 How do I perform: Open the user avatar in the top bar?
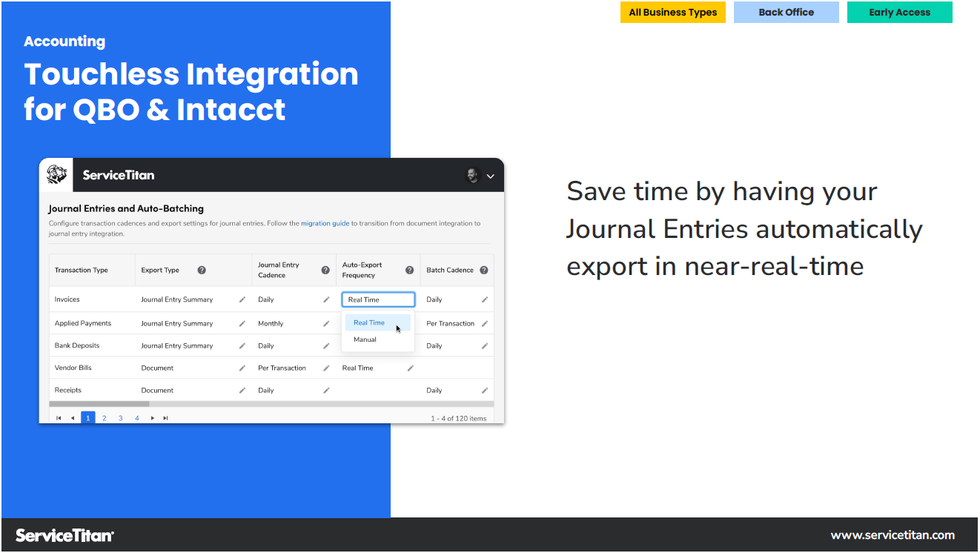472,176
